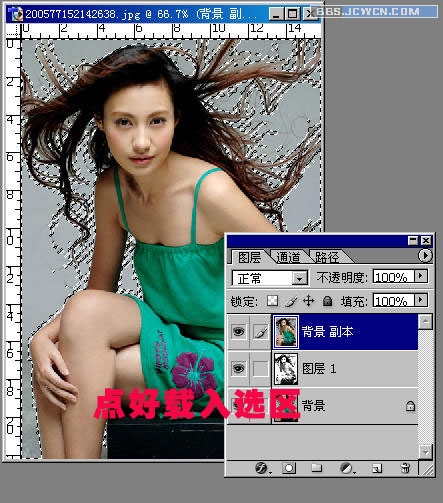443x503 pixels.
Task: Lock image pixels brush icon
Action: pyautogui.click(x=291, y=301)
